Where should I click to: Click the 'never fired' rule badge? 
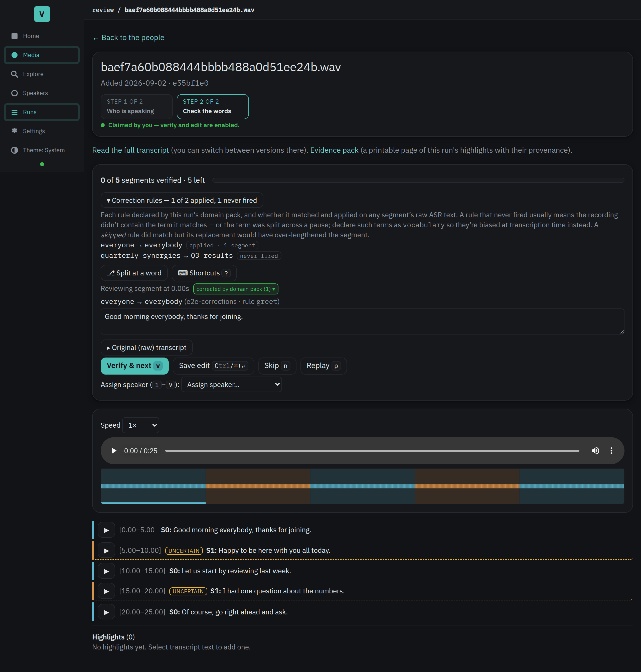[259, 256]
